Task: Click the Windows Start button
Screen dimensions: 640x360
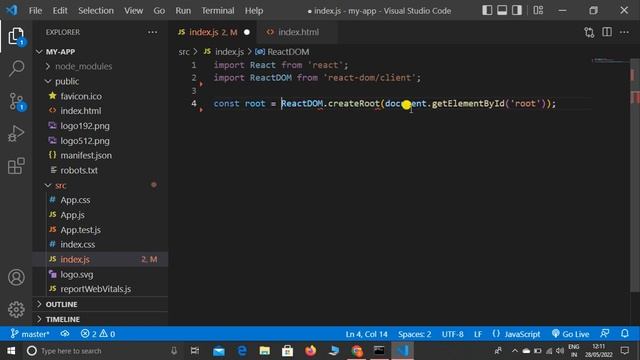Action: (11, 351)
